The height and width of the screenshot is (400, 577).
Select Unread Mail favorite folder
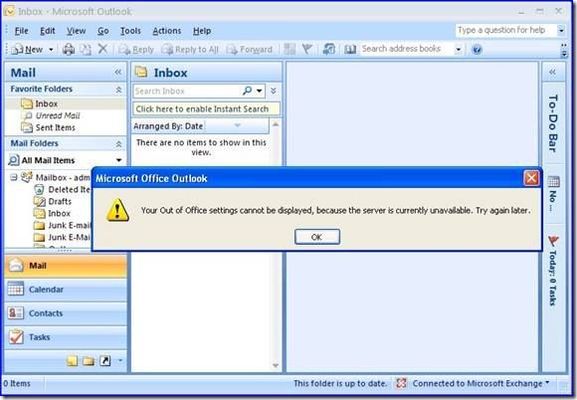pos(58,116)
